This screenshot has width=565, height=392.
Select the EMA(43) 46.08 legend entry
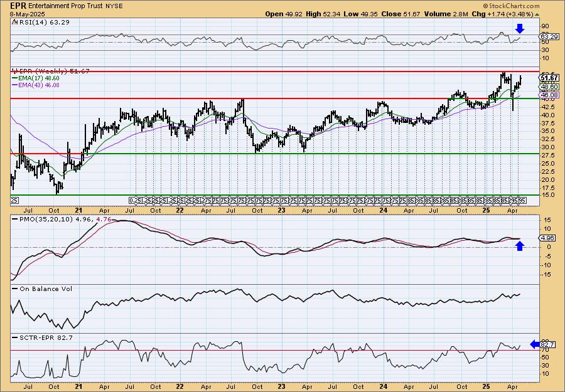pyautogui.click(x=35, y=85)
